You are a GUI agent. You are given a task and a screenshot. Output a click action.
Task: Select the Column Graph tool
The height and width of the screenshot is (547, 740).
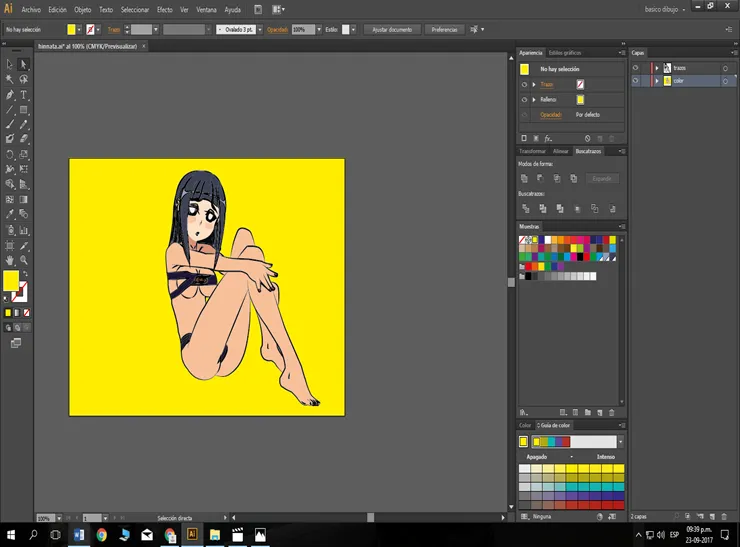(23, 230)
